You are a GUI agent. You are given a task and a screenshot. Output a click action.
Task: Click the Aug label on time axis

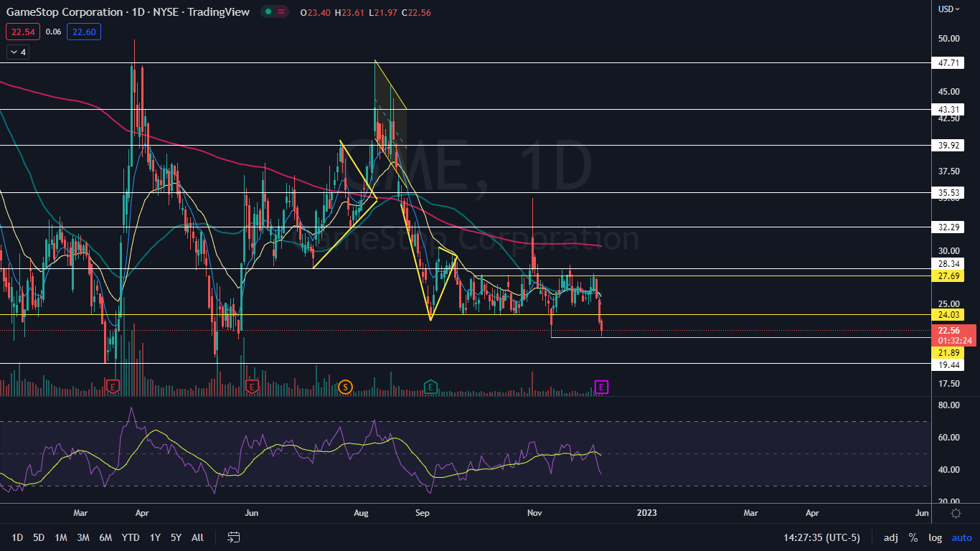click(x=362, y=513)
